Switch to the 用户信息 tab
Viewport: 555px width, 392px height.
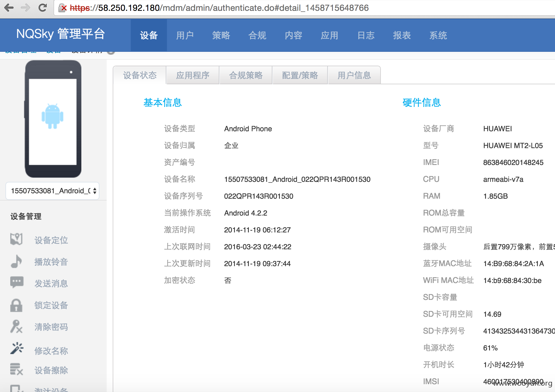click(354, 75)
